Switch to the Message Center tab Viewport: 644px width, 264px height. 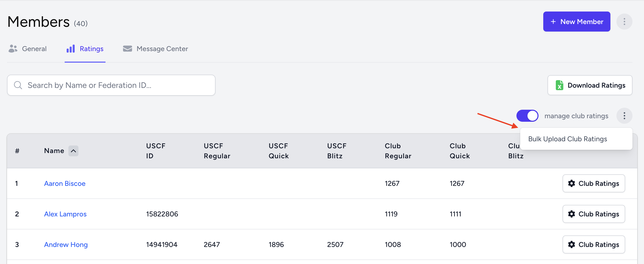(162, 49)
